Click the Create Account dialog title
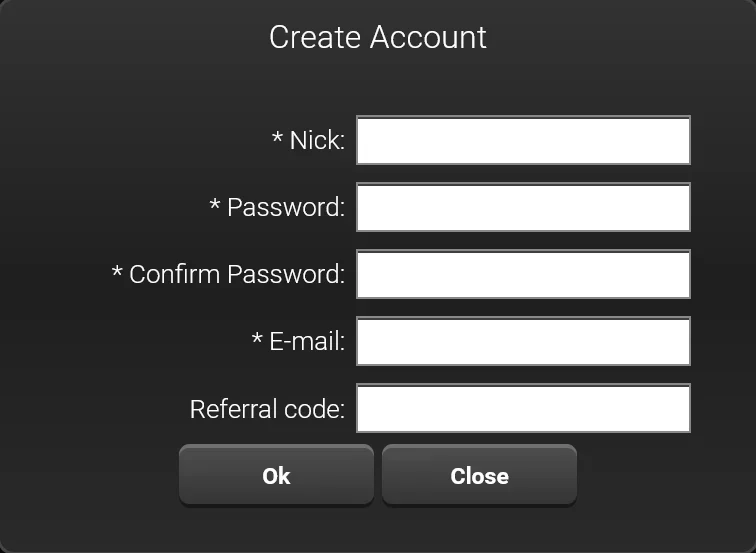Screen dimensions: 756x553 (x=378, y=37)
